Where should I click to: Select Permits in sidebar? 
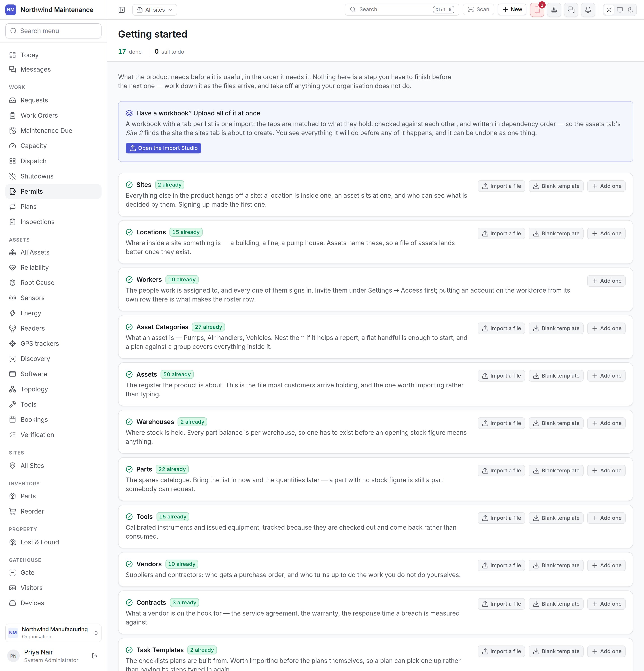point(53,191)
